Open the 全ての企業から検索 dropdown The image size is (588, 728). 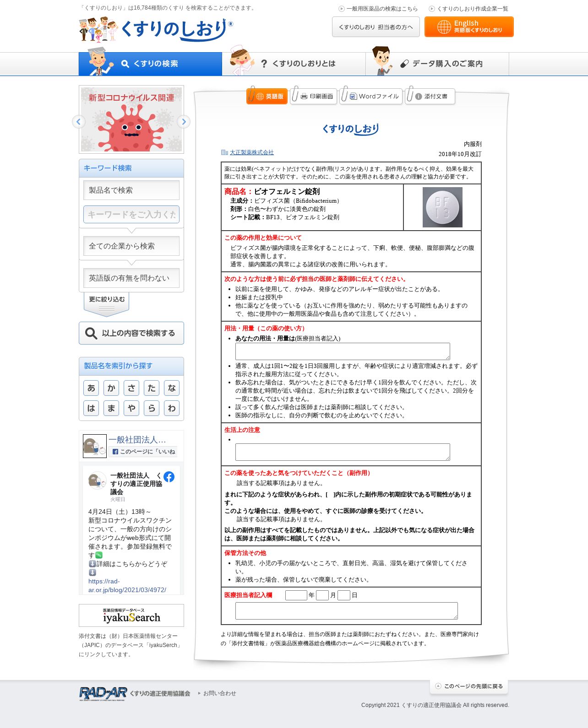click(131, 246)
